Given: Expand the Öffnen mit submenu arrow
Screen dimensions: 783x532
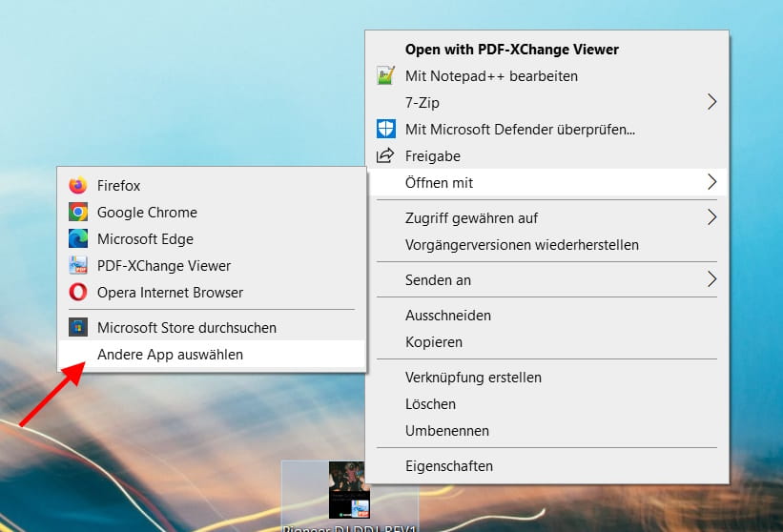Looking at the screenshot, I should pyautogui.click(x=712, y=182).
